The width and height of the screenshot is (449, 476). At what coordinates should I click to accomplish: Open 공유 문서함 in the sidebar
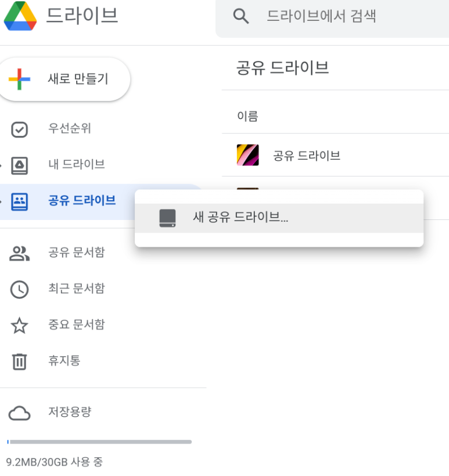(x=77, y=253)
